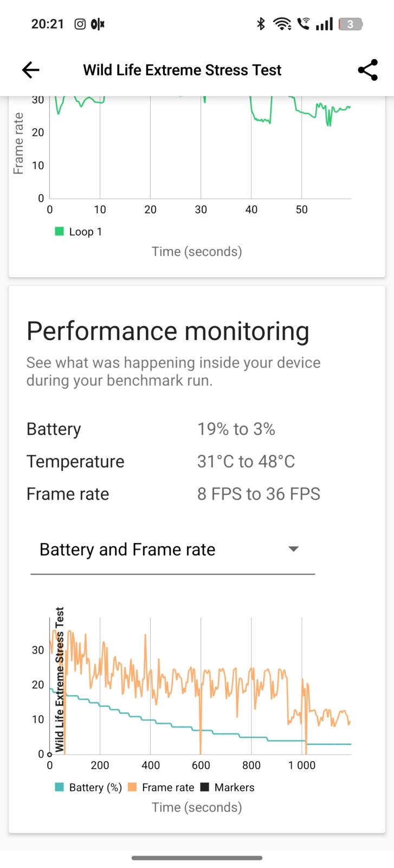The image size is (394, 868).
Task: Tap the Performance monitoring heading
Action: (x=168, y=331)
